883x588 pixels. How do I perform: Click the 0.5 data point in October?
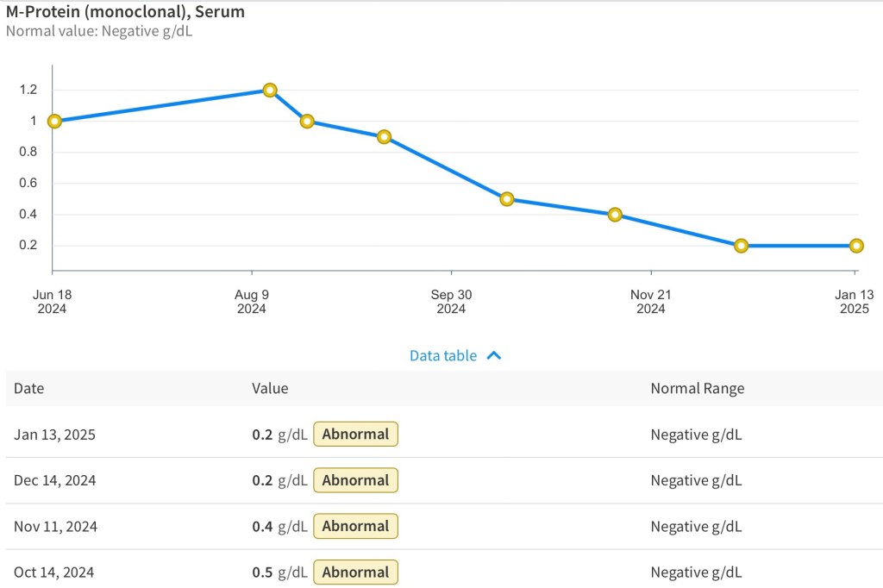point(507,199)
